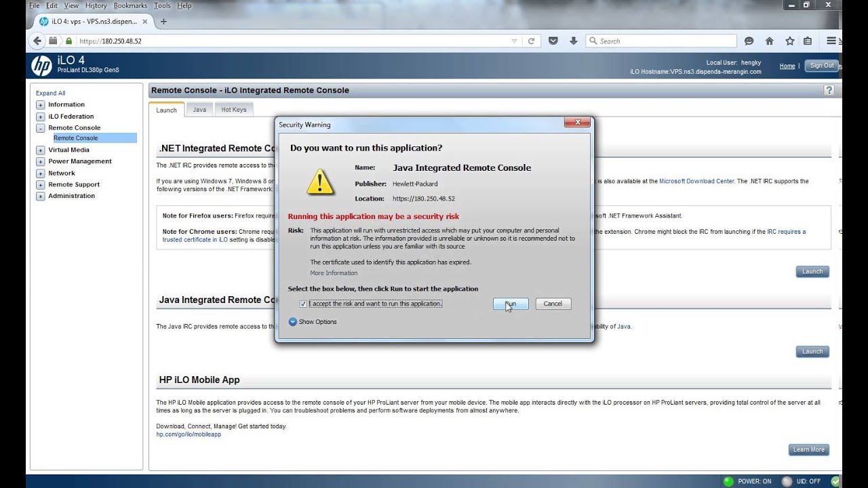868x488 pixels.
Task: Expand the Virtual Media tree node
Action: point(41,150)
